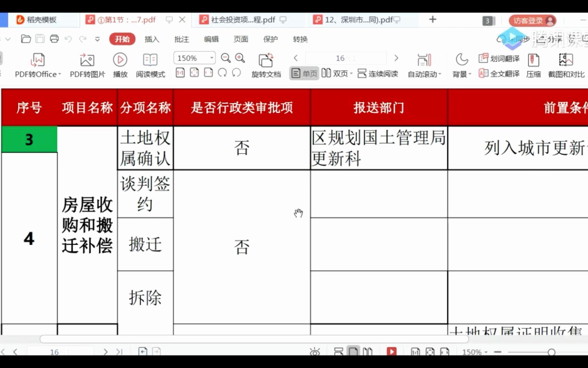Viewport: 588px width, 368px height.
Task: Open the 保护 ribbon tab
Action: (x=270, y=39)
